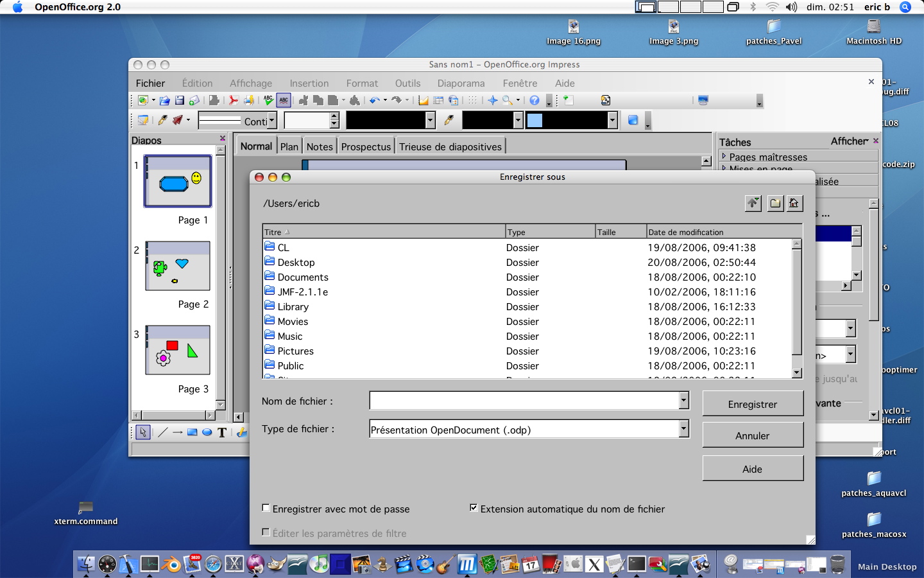Select the Normal view tab
924x578 pixels.
pos(256,146)
